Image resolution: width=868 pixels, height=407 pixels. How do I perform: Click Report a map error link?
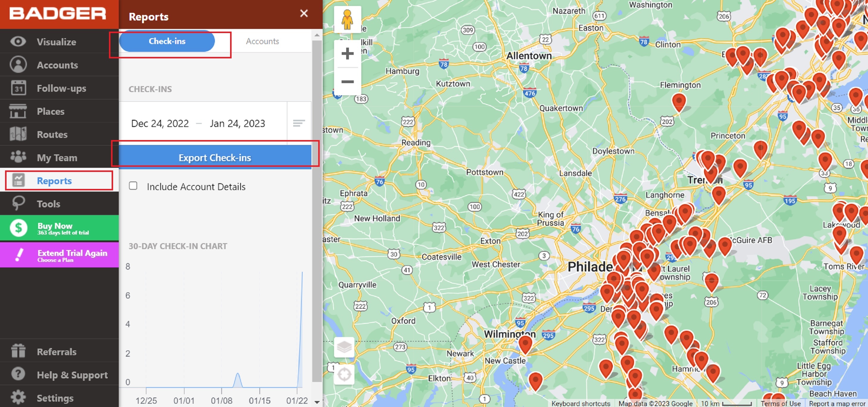click(837, 403)
